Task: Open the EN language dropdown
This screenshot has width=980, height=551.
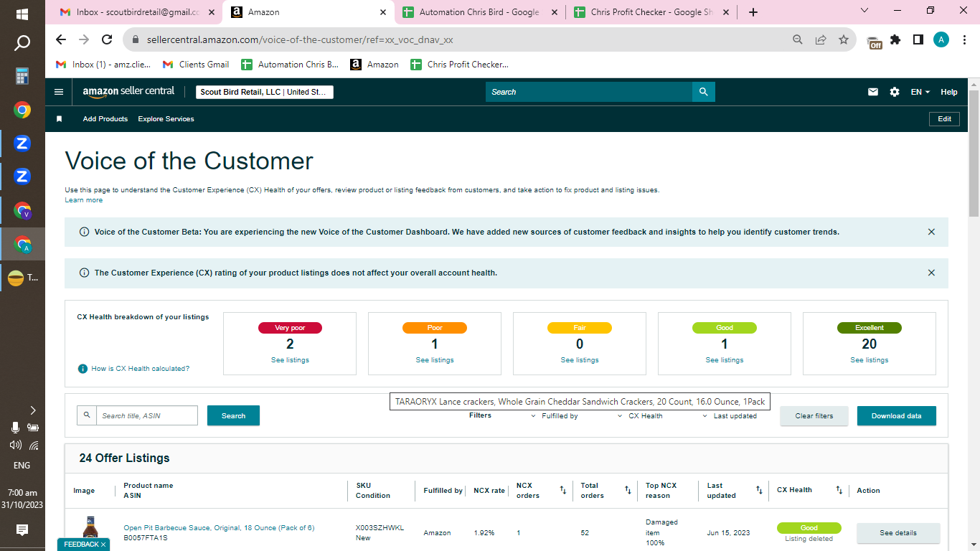Action: pyautogui.click(x=920, y=92)
